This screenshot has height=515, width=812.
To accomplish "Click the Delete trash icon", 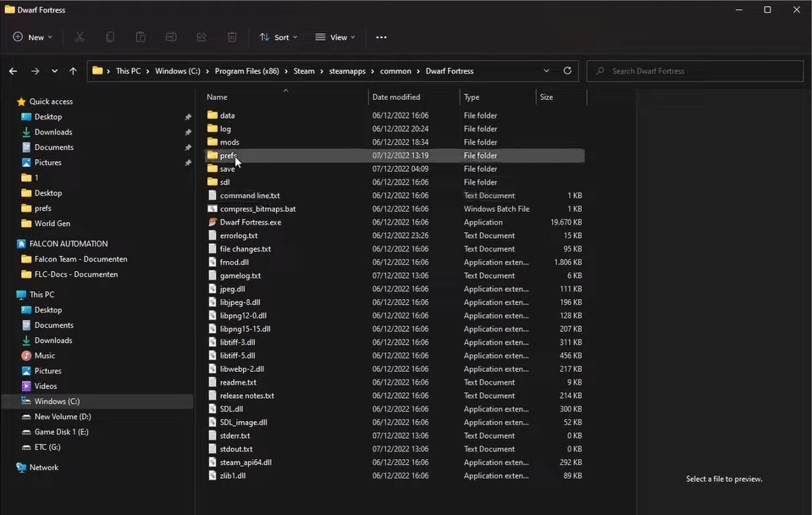I will [x=232, y=36].
